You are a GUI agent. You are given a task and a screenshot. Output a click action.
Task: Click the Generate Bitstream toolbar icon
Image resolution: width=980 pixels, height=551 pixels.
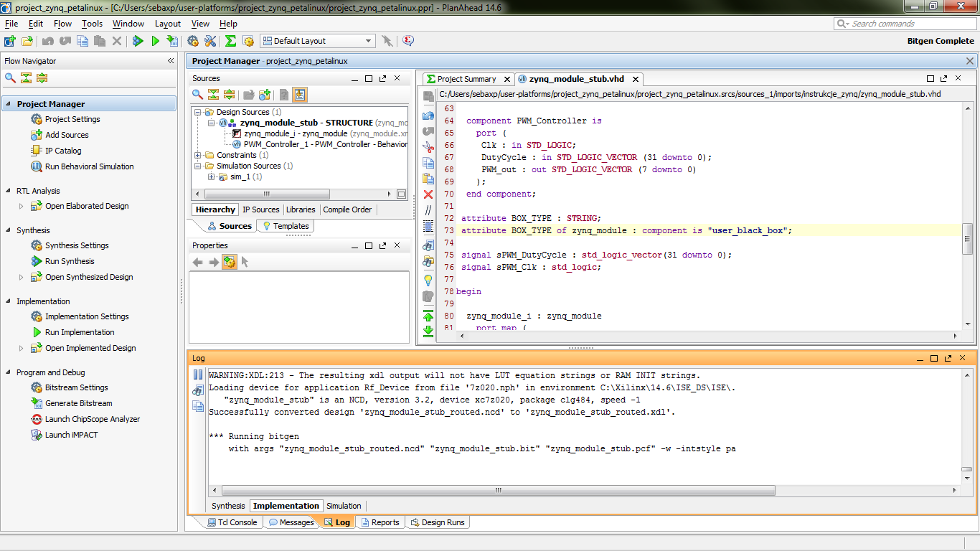[x=172, y=41]
